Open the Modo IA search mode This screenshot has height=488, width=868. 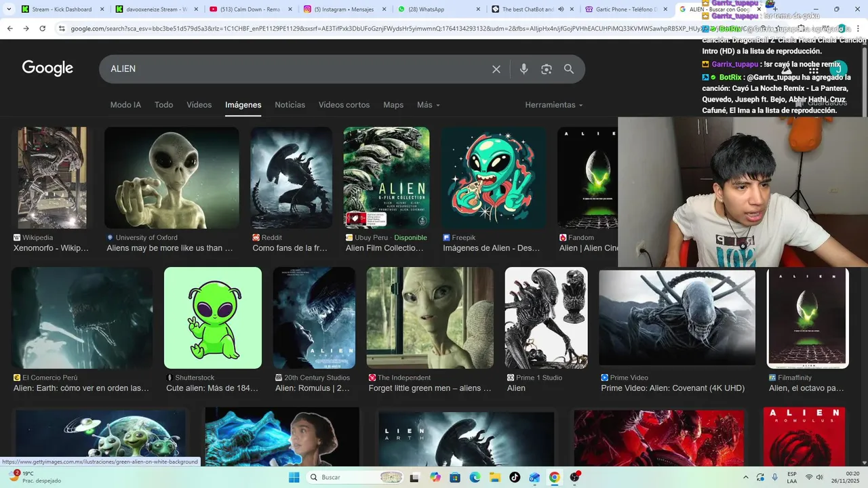pos(125,105)
